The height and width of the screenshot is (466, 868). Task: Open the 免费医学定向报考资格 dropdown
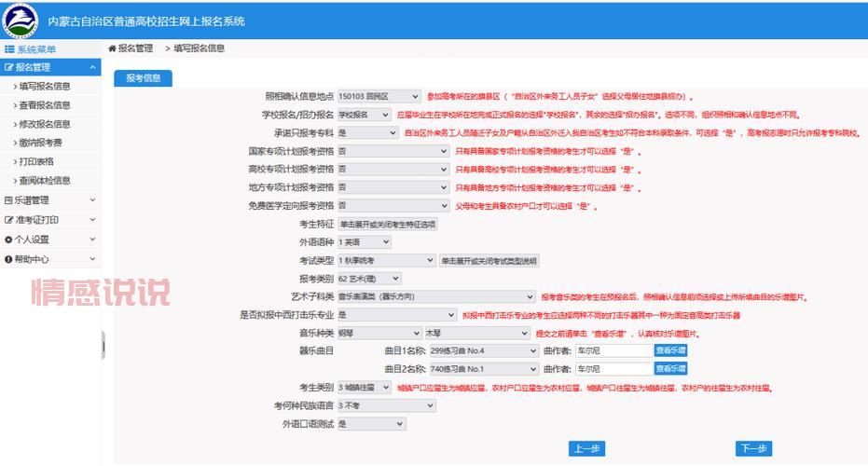(393, 206)
